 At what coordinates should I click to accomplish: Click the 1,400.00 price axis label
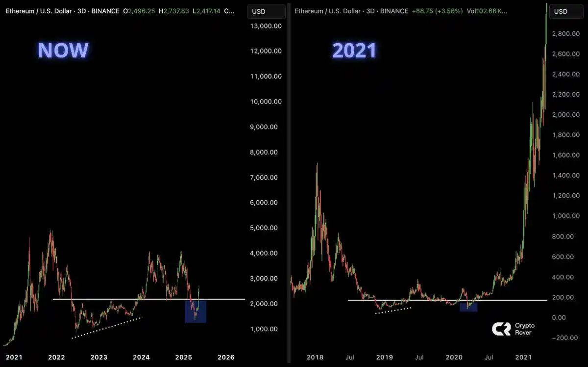pyautogui.click(x=566, y=175)
